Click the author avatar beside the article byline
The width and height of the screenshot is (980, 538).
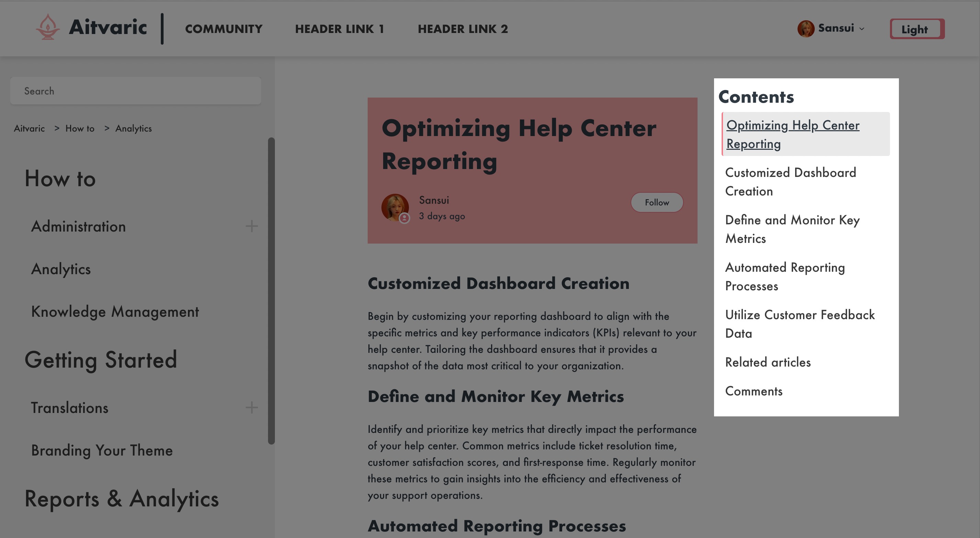[x=394, y=207]
